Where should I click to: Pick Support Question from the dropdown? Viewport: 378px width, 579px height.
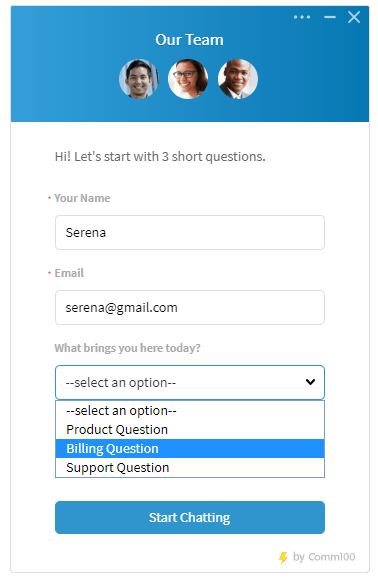click(x=190, y=467)
